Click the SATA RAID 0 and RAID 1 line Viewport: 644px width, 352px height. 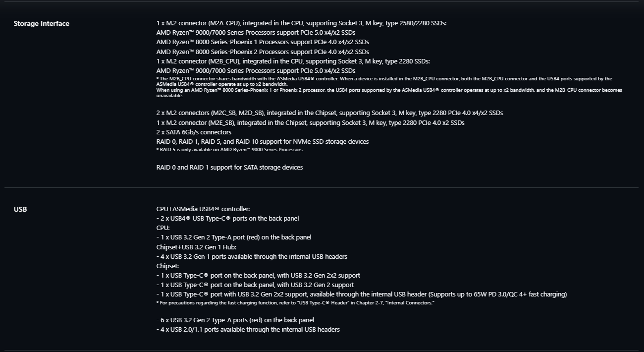click(229, 168)
